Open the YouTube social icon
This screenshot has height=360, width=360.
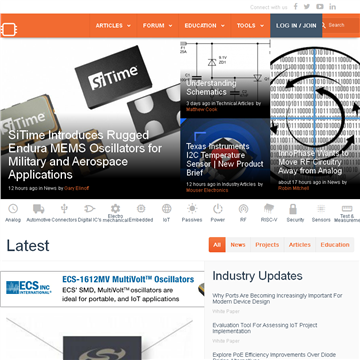click(x=320, y=6)
